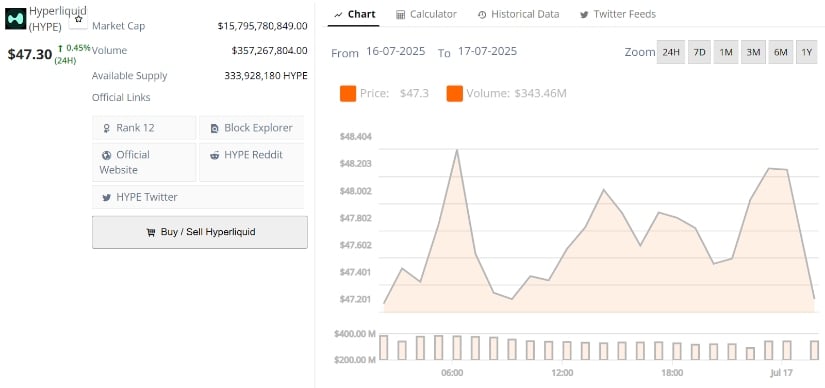The image size is (825, 388).
Task: Edit the From date 16-07-2025 field
Action: tap(396, 52)
